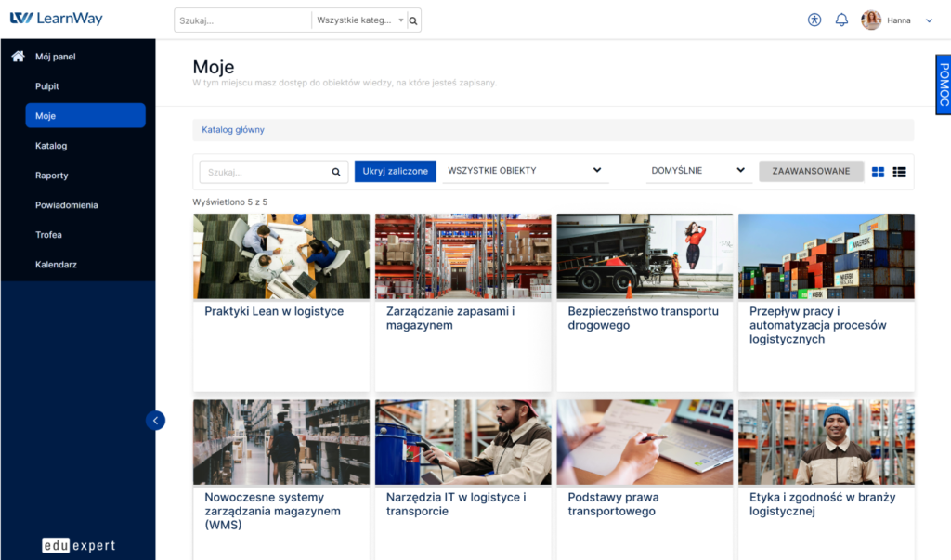Go to Raporty in the sidebar
The image size is (951, 560).
pos(52,176)
